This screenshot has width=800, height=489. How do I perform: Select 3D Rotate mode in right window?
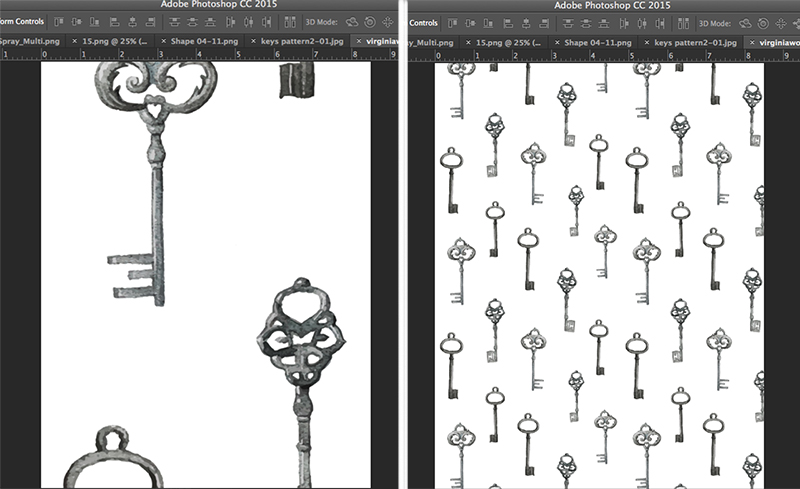tap(745, 23)
